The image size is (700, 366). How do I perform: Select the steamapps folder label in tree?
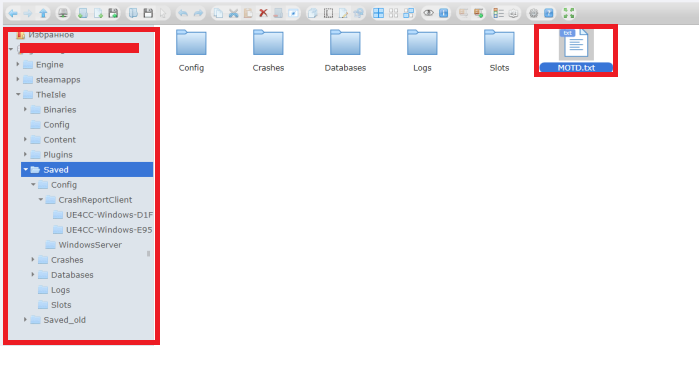pos(58,80)
